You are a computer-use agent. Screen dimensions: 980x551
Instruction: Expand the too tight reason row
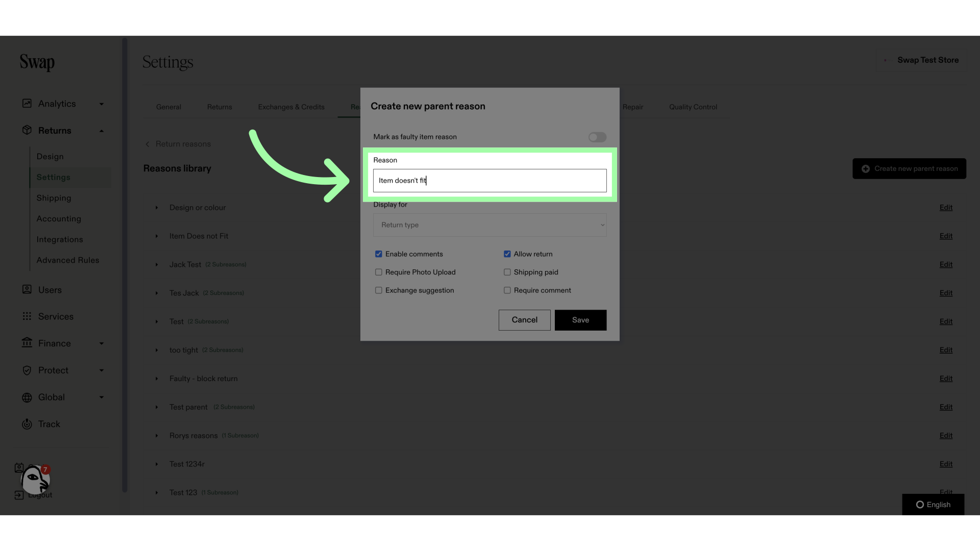pyautogui.click(x=157, y=350)
